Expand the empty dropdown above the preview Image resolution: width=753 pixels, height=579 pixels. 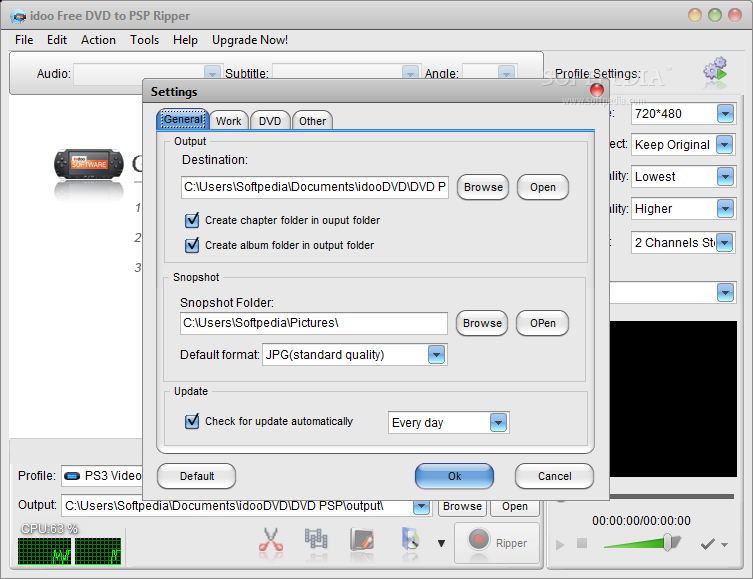click(x=725, y=293)
